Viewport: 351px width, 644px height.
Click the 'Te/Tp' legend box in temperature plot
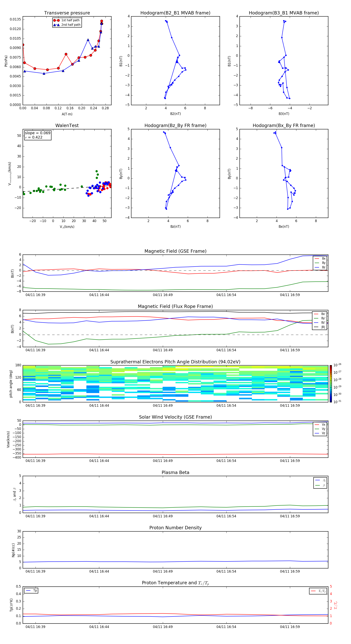pos(318,591)
